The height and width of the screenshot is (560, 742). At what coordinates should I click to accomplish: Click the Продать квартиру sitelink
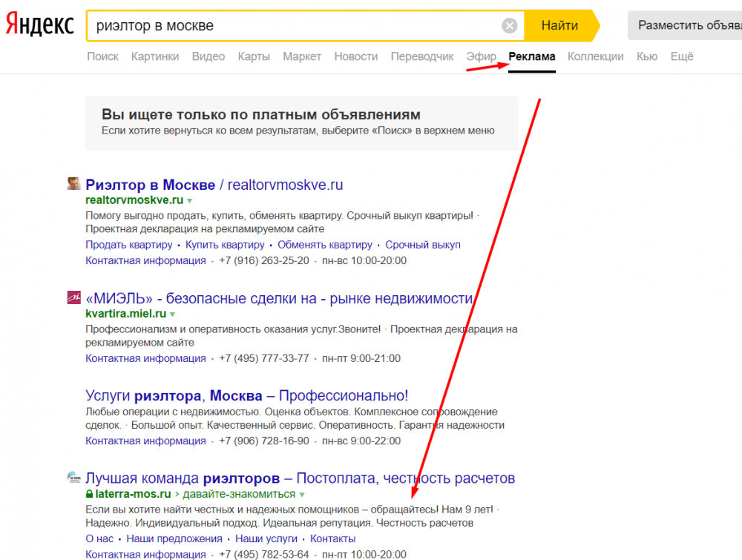coord(128,245)
